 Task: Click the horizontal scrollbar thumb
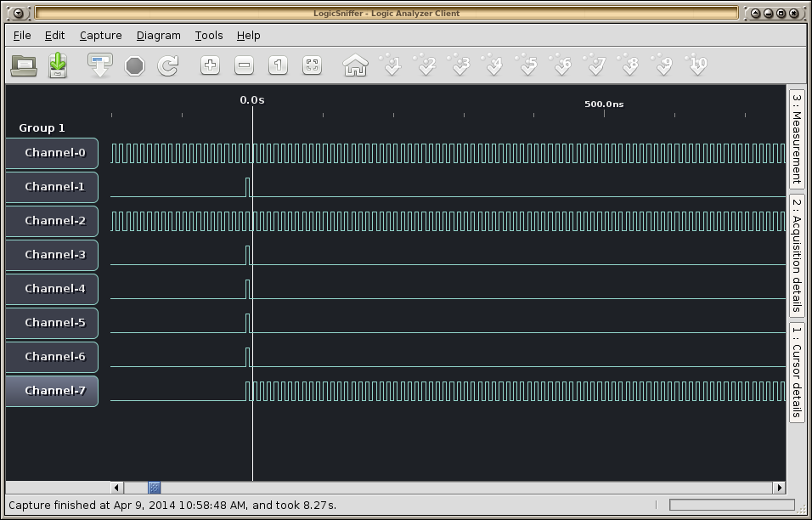[x=155, y=488]
